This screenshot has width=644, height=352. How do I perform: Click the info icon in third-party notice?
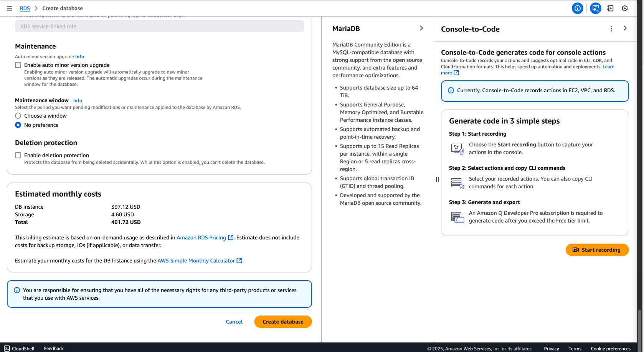click(x=17, y=290)
